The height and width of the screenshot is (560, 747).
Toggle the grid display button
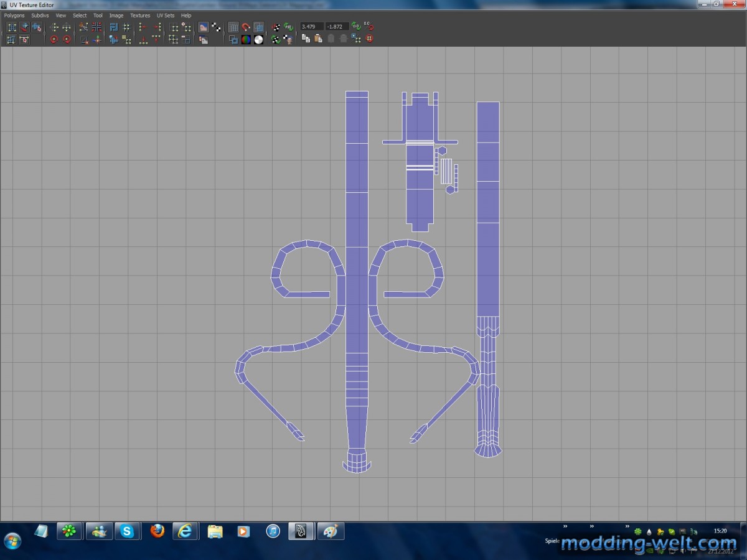tap(233, 27)
